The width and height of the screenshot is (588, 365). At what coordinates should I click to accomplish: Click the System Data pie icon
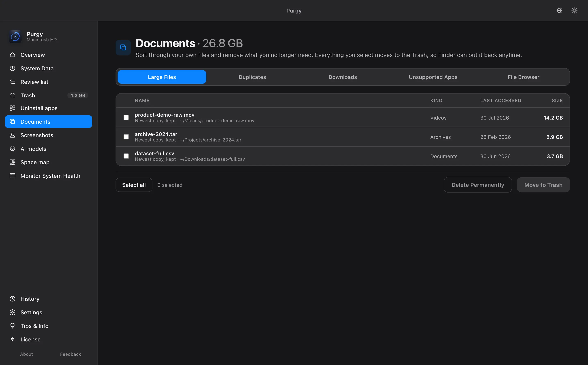pos(12,68)
